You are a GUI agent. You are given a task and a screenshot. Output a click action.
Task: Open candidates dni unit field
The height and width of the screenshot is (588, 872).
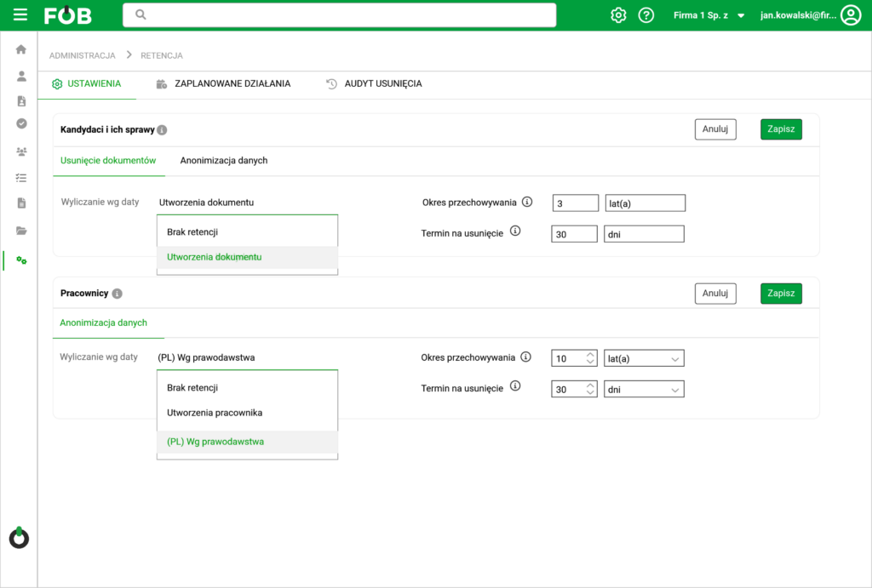pos(644,234)
